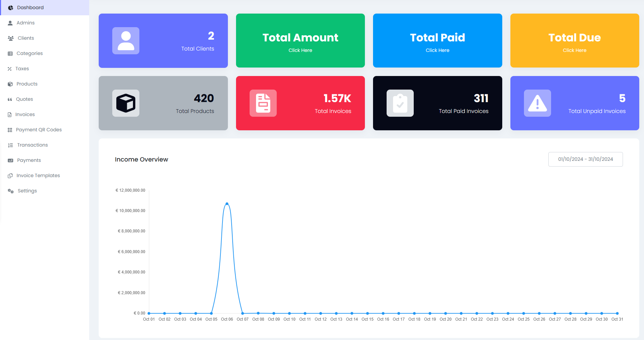The image size is (644, 340).
Task: Click the Admins person icon
Action: [10, 23]
